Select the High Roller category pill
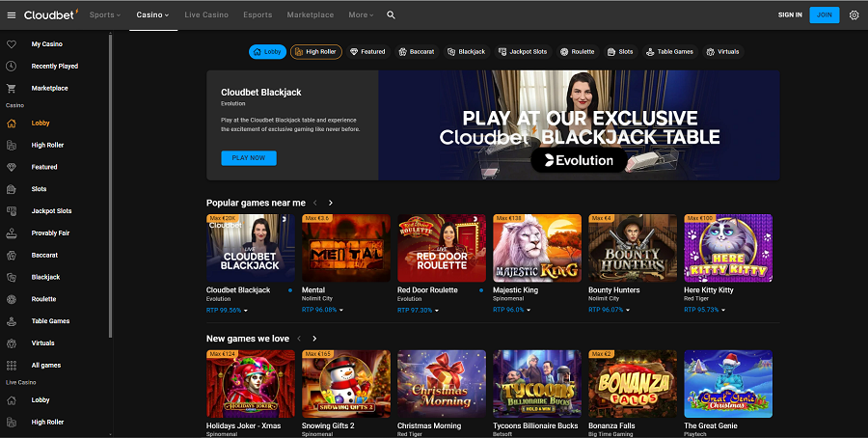Screen dimensions: 868x438 click(316, 52)
